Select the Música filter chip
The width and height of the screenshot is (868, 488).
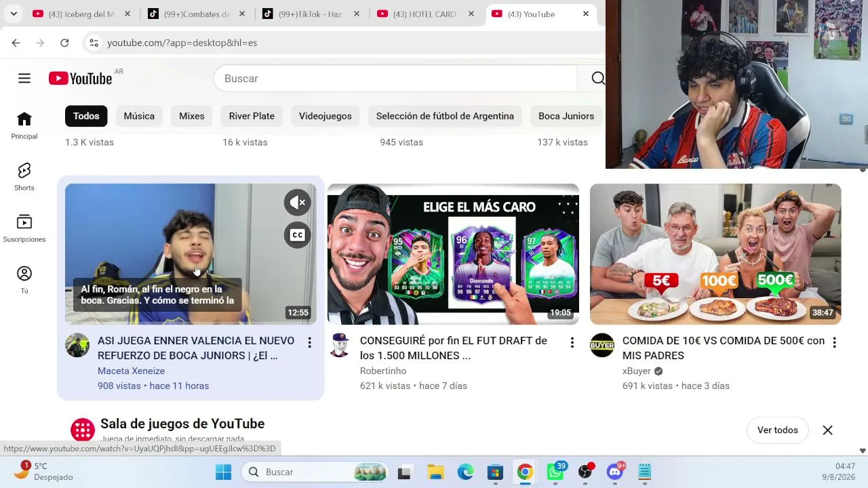pyautogui.click(x=139, y=116)
